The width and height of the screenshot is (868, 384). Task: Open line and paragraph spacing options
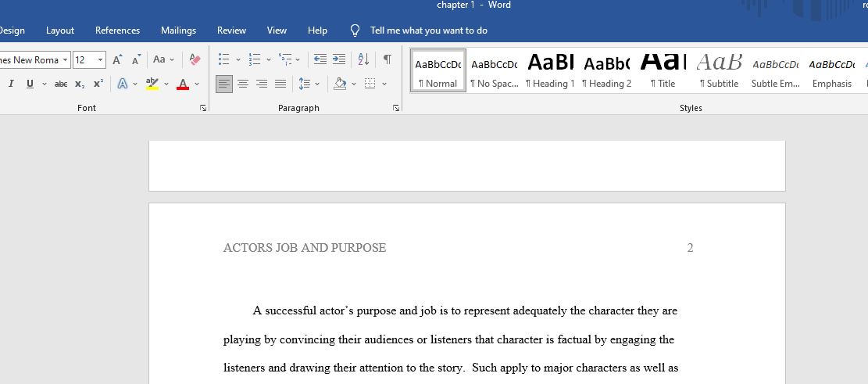coord(305,84)
